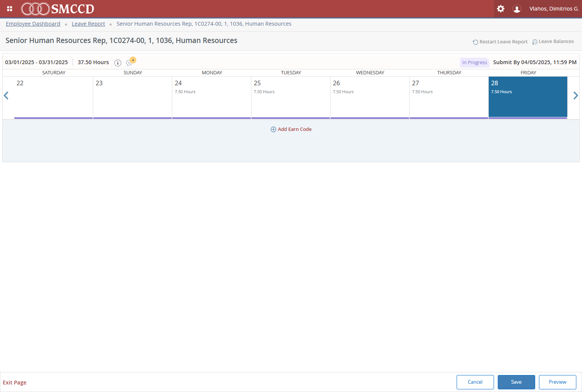Select Monday 24 day cell
The width and height of the screenshot is (582, 392).
pyautogui.click(x=211, y=98)
